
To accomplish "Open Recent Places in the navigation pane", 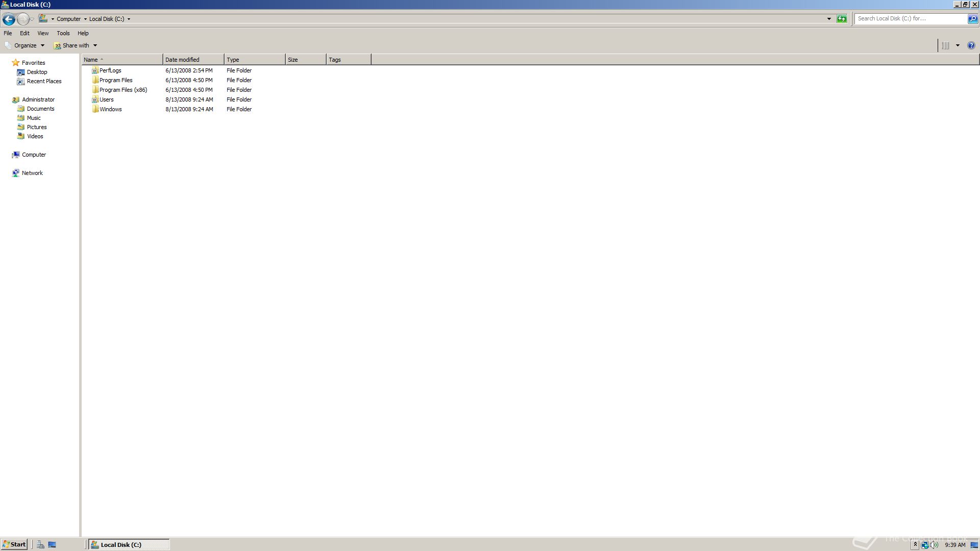I will click(x=44, y=81).
